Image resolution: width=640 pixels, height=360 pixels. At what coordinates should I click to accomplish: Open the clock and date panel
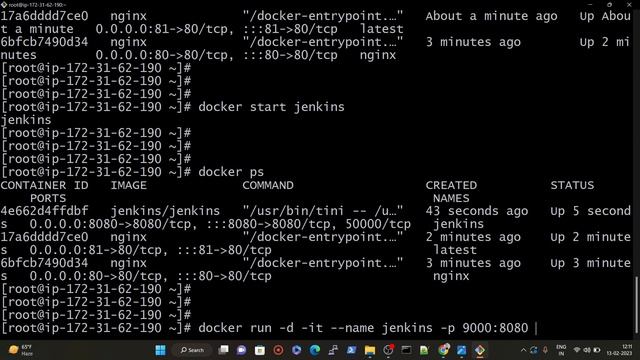coord(620,350)
